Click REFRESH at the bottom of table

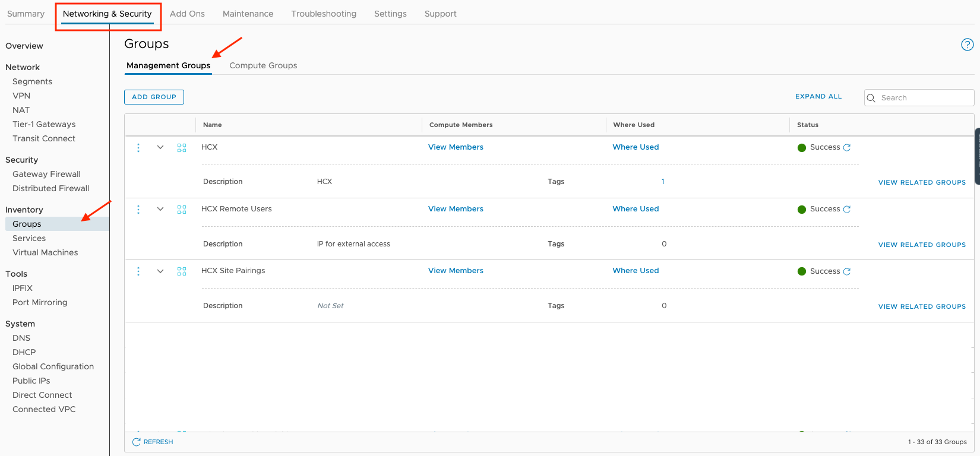point(153,442)
